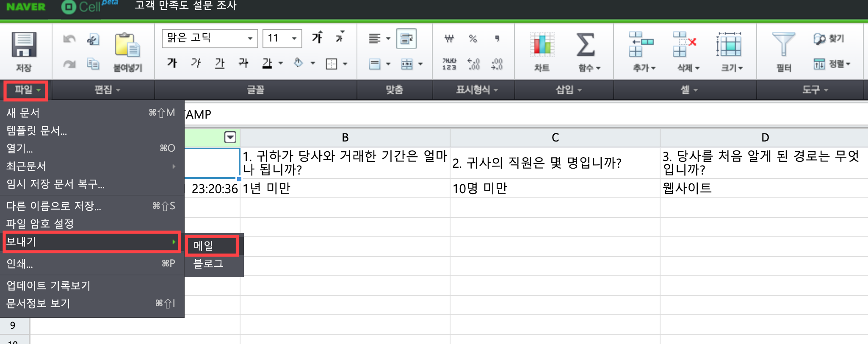868x344 pixels.
Task: Select 블로그 in the 보내기 submenu
Action: (214, 264)
